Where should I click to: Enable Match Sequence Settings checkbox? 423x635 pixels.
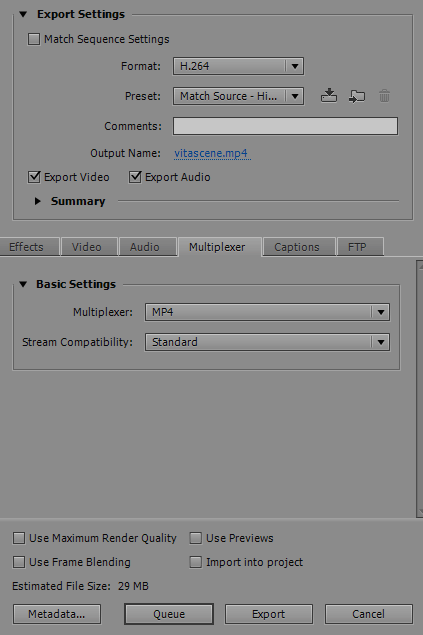(34, 39)
